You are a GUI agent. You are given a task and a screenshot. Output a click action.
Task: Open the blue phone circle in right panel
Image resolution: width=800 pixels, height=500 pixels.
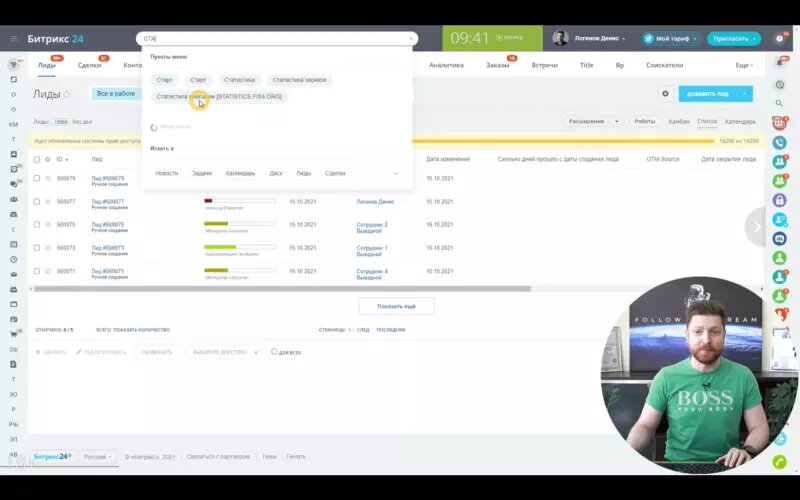pos(779,142)
